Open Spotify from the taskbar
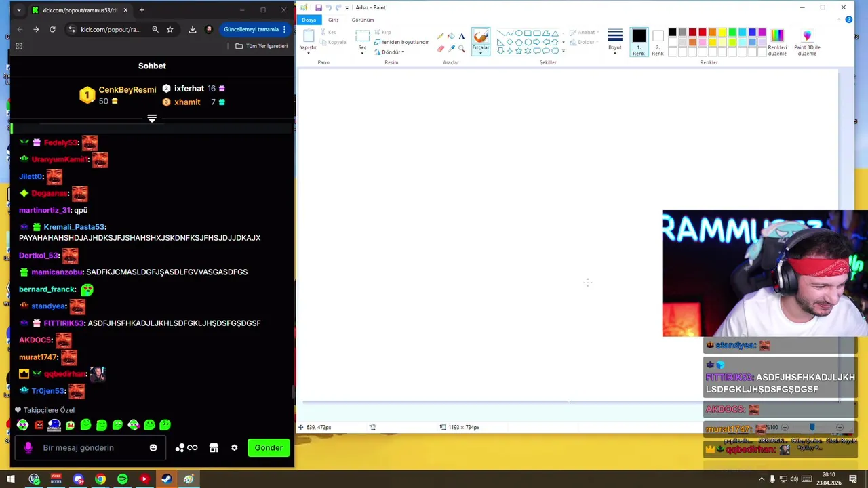The height and width of the screenshot is (488, 868). pyautogui.click(x=122, y=479)
